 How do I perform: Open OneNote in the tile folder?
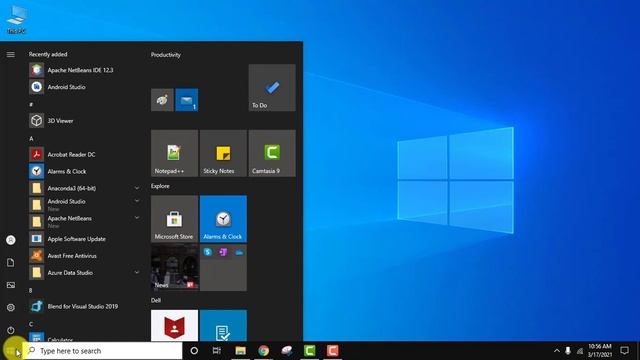[x=223, y=252]
